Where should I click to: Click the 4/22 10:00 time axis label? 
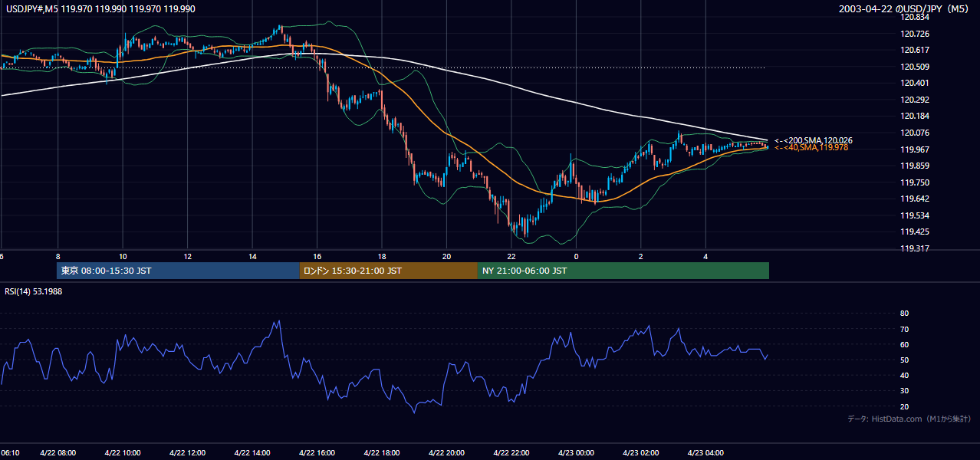point(122,453)
